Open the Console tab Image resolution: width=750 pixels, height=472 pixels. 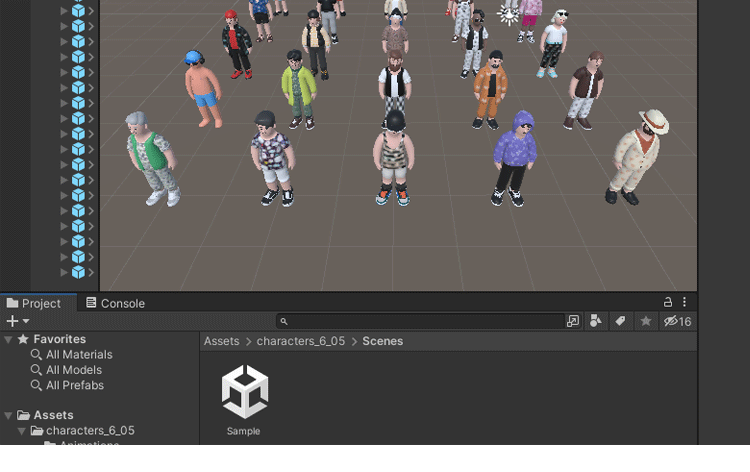click(x=115, y=303)
